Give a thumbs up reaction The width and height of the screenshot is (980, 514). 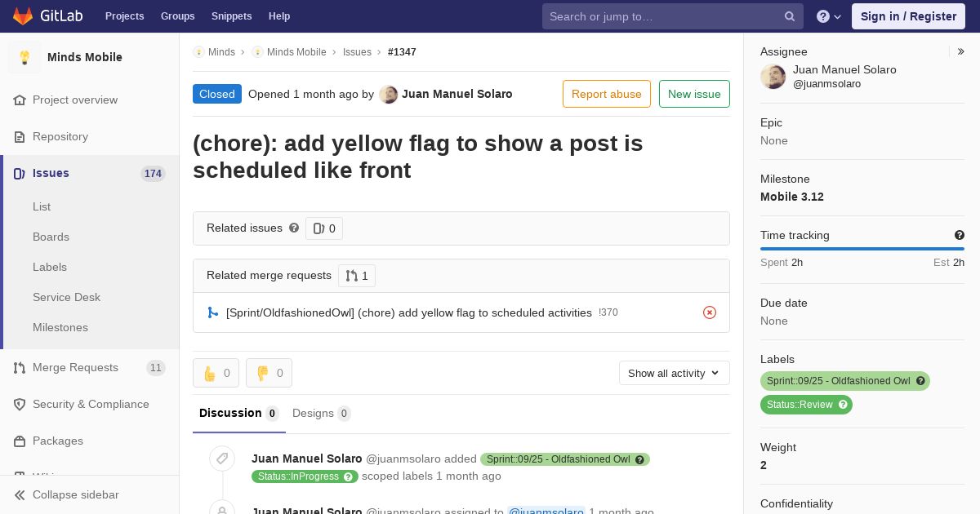coord(216,373)
